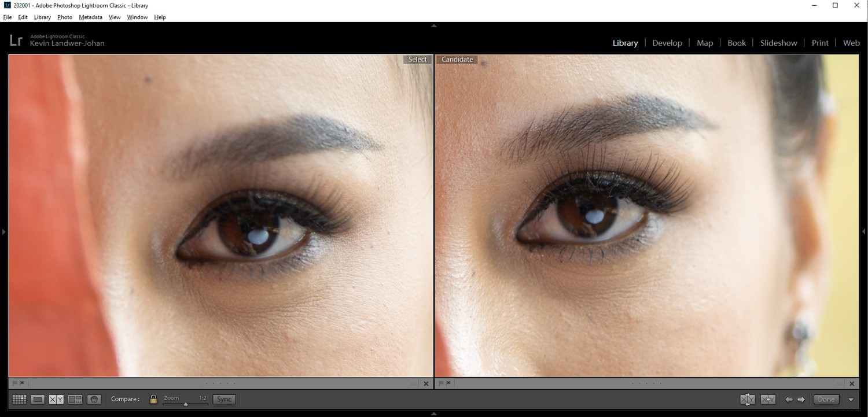868x417 pixels.
Task: Switch to the Develop module
Action: 667,42
